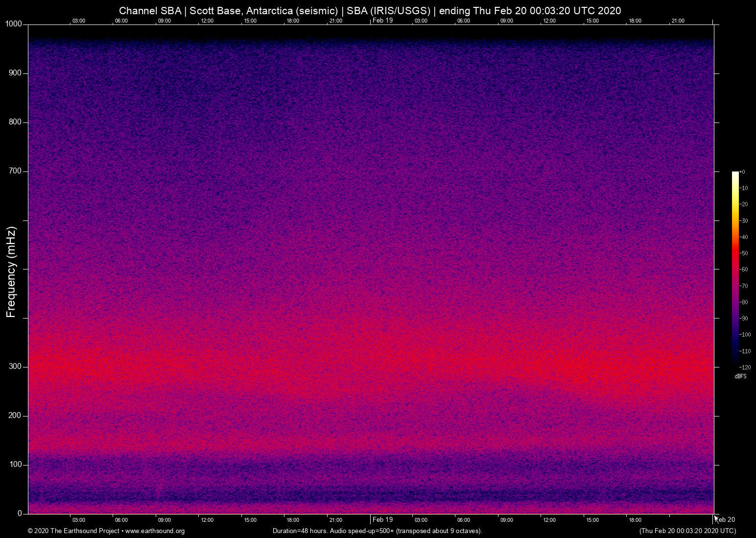
Task: Click the bright red band near 300 mHz
Action: [x=371, y=367]
